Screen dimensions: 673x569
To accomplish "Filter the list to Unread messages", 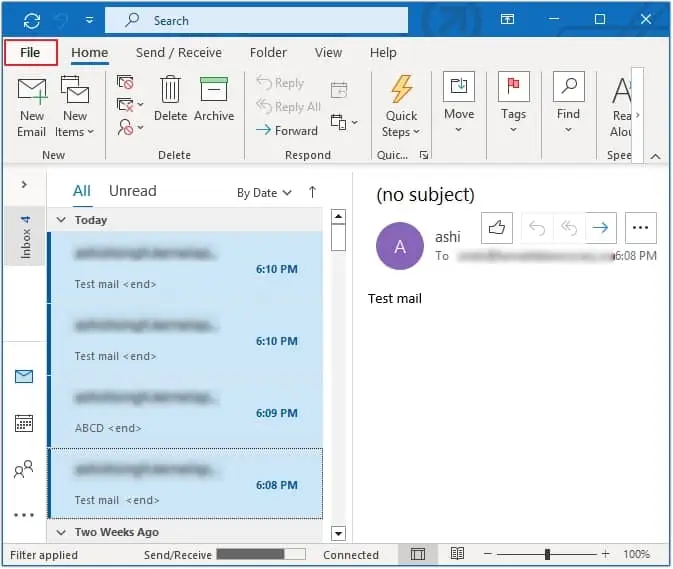I will click(x=133, y=191).
